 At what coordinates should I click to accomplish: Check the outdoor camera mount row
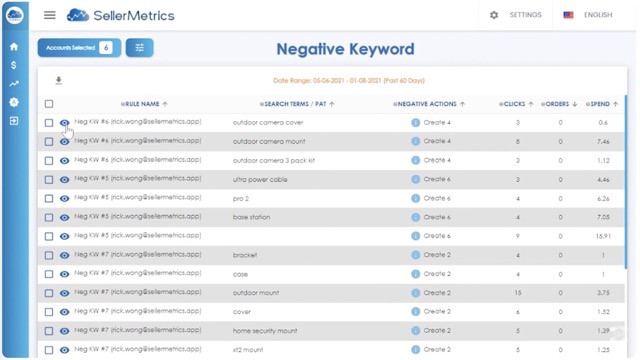pyautogui.click(x=49, y=142)
